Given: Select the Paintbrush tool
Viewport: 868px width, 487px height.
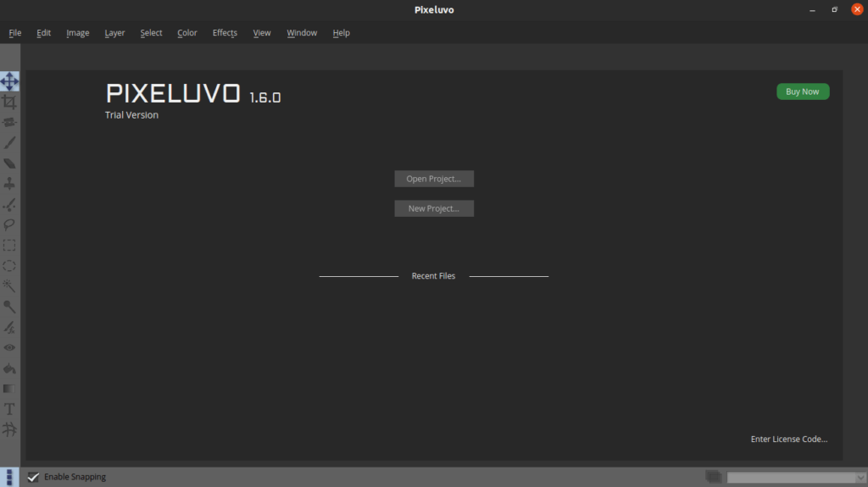Looking at the screenshot, I should 9,143.
